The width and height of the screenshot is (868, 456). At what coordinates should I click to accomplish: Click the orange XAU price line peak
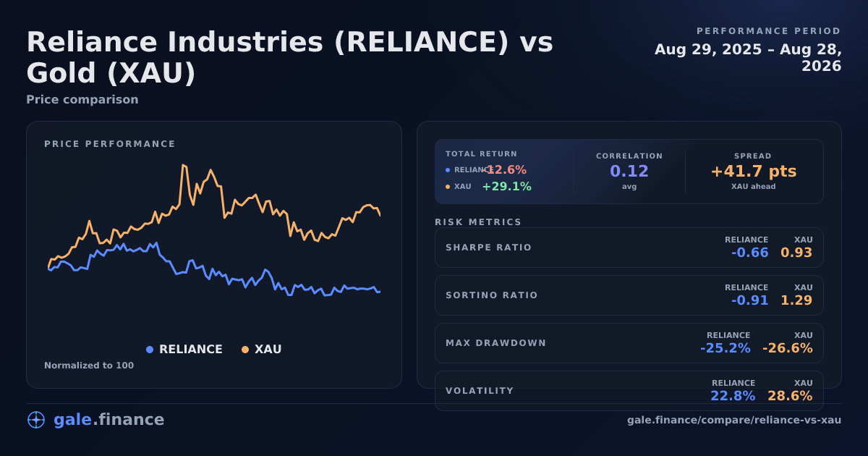182,165
